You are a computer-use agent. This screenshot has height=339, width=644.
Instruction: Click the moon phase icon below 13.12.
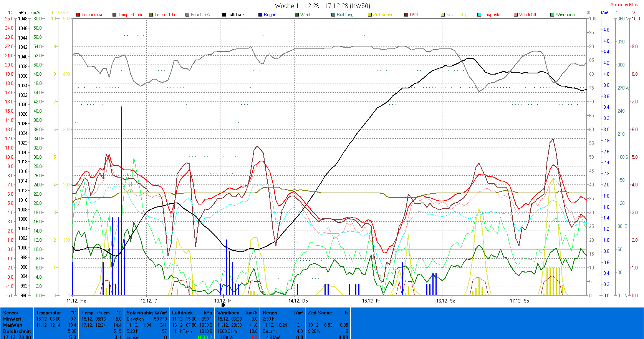[x=223, y=305]
